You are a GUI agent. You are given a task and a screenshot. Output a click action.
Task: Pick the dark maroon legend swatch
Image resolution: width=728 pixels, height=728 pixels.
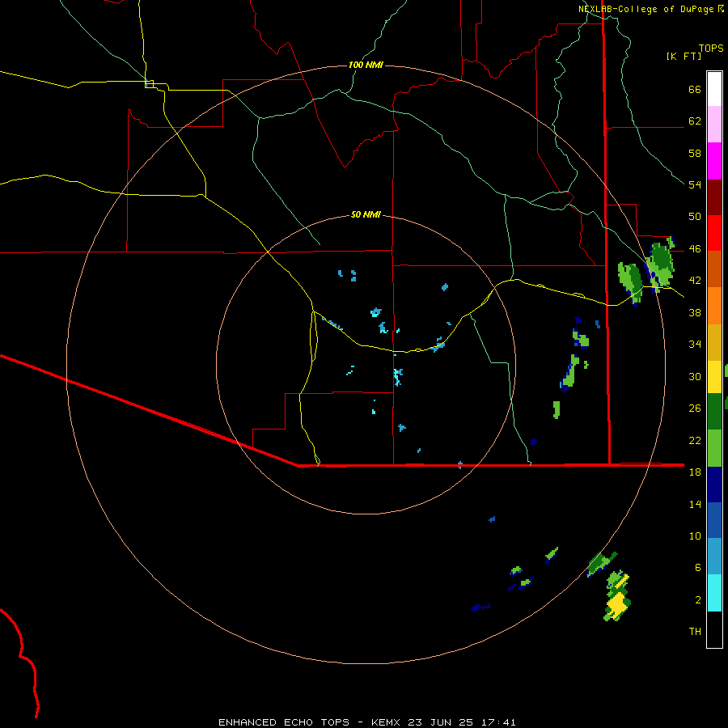(x=714, y=197)
